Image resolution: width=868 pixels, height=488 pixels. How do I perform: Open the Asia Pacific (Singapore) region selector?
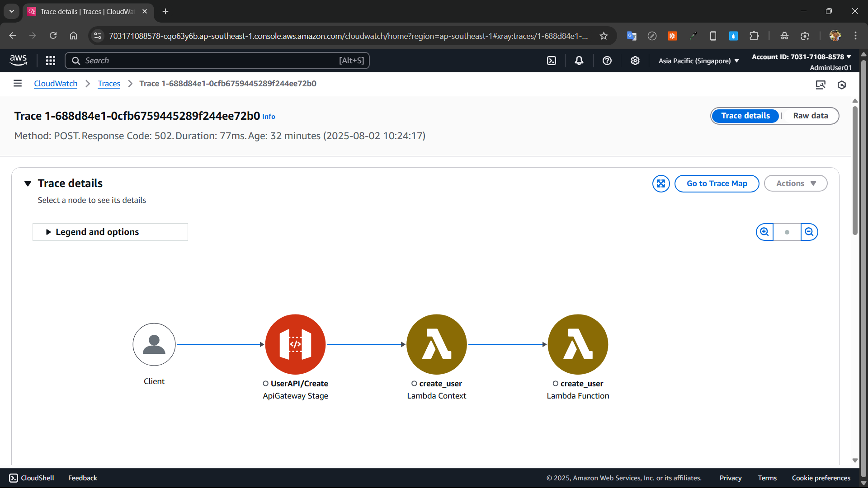point(698,61)
